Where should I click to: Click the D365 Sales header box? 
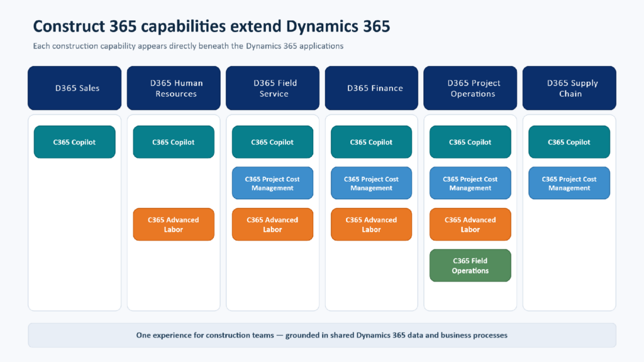(x=74, y=88)
